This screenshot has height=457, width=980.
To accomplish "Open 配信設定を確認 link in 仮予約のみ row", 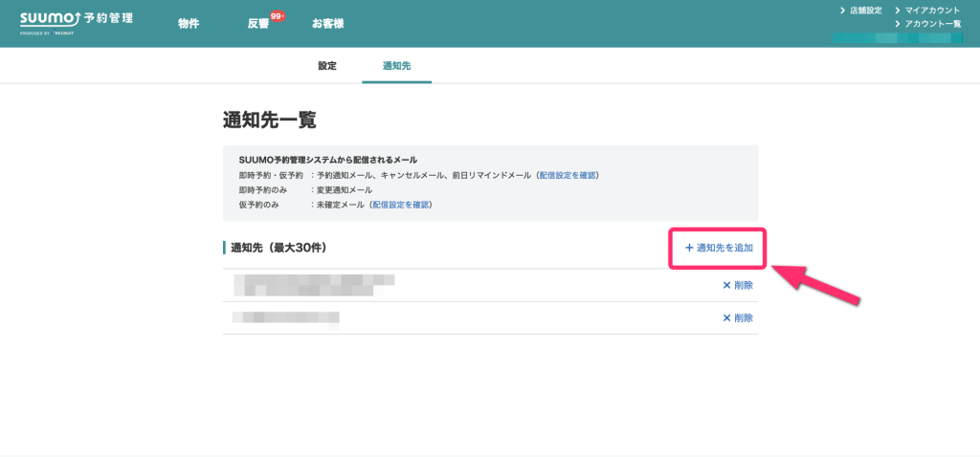I will tap(400, 205).
